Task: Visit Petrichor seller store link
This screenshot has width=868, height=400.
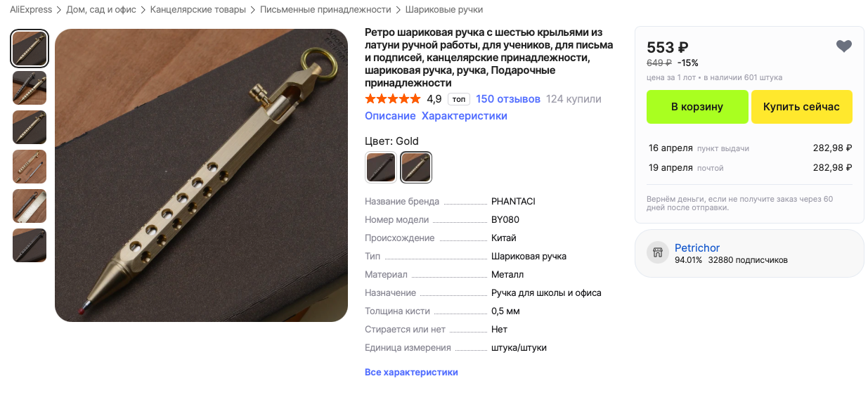Action: tap(697, 248)
